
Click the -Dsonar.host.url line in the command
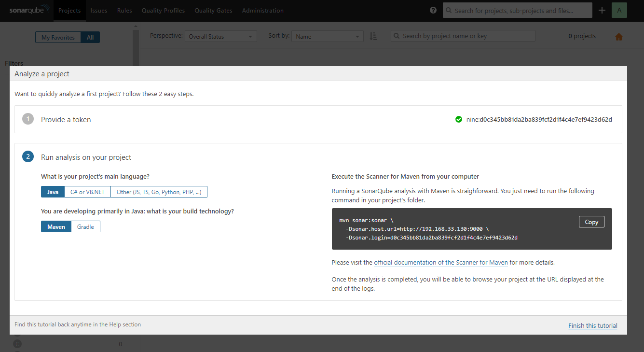point(417,229)
